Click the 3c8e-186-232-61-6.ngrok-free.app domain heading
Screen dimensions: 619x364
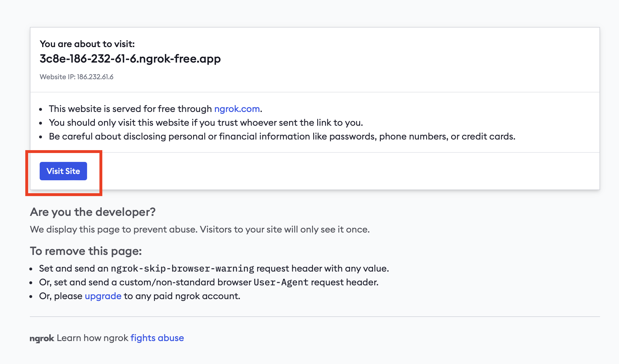pos(130,59)
